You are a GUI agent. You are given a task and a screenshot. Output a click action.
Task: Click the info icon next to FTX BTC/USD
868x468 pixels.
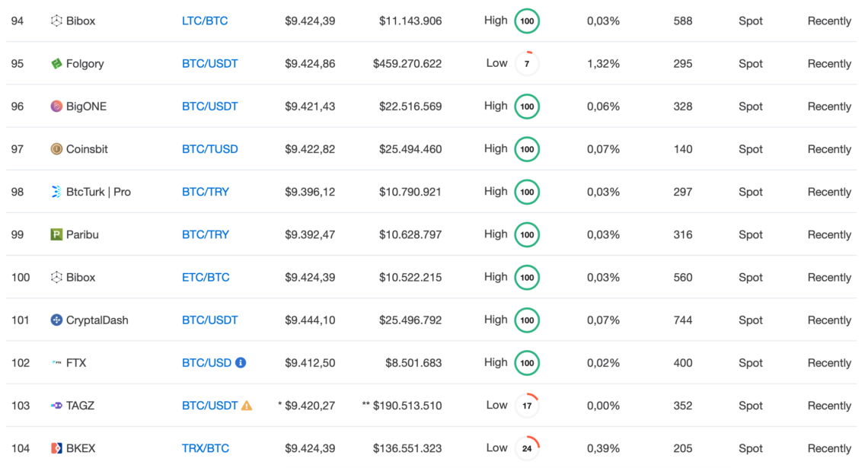240,363
